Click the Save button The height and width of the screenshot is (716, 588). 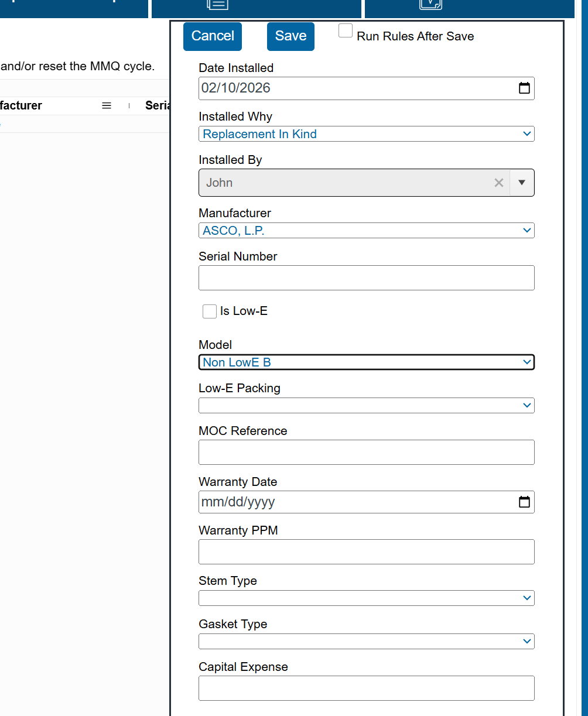click(290, 36)
